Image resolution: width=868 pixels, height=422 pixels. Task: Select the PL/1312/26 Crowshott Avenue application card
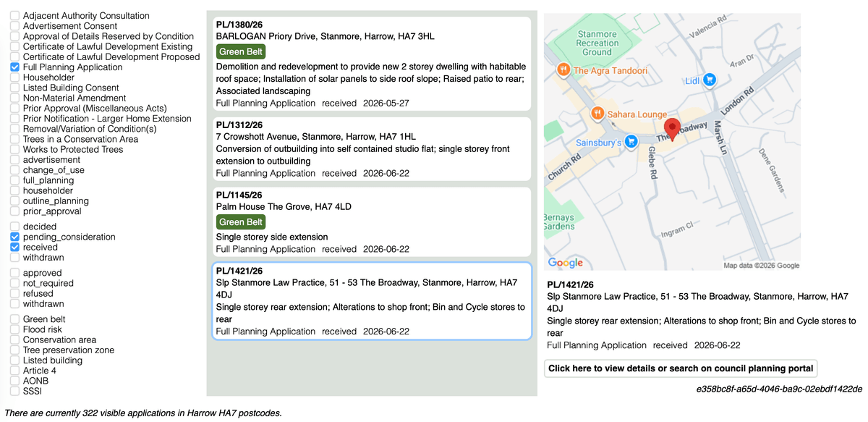coord(372,149)
